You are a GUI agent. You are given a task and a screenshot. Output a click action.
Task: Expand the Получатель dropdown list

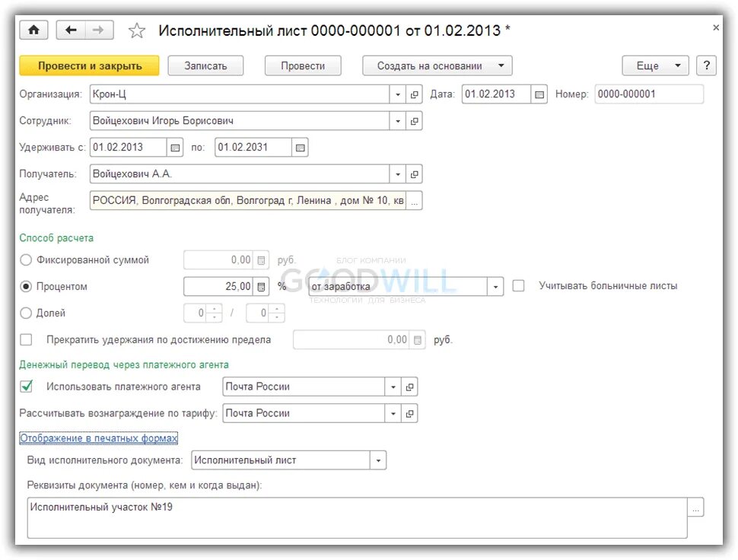398,174
